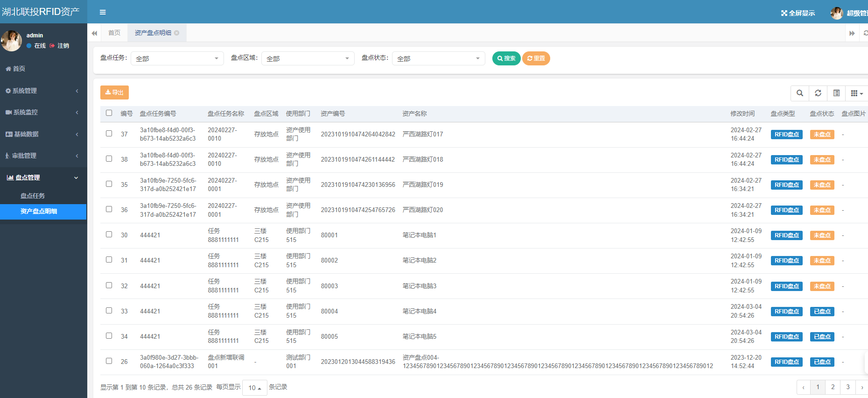This screenshot has height=398, width=868.
Task: Click the reload icon at tab bar end
Action: click(x=865, y=33)
